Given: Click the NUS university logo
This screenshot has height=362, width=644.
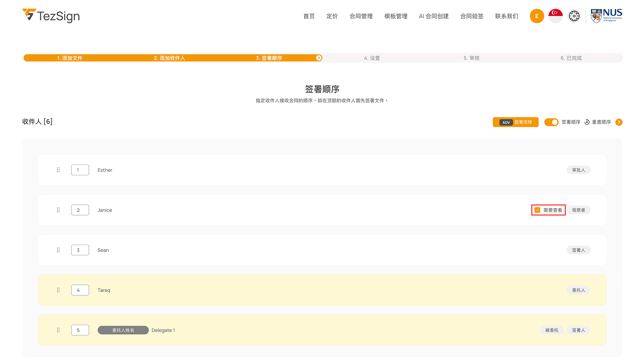Looking at the screenshot, I should coord(606,16).
